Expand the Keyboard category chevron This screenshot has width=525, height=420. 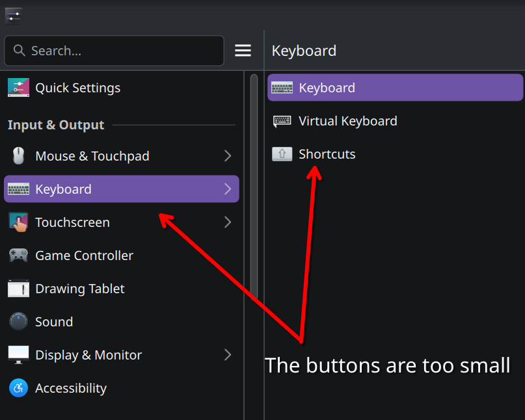coord(228,189)
